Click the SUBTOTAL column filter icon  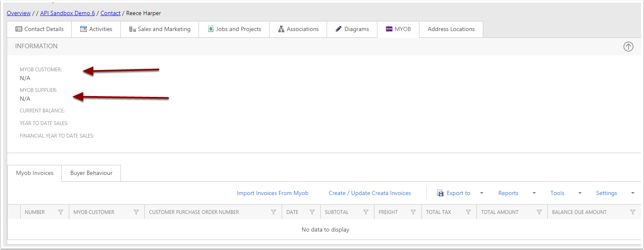pos(366,212)
